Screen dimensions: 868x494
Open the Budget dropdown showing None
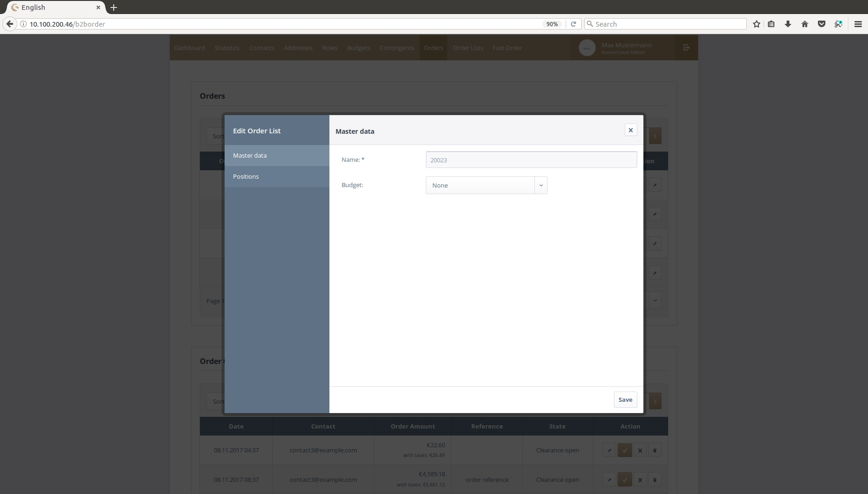point(486,185)
